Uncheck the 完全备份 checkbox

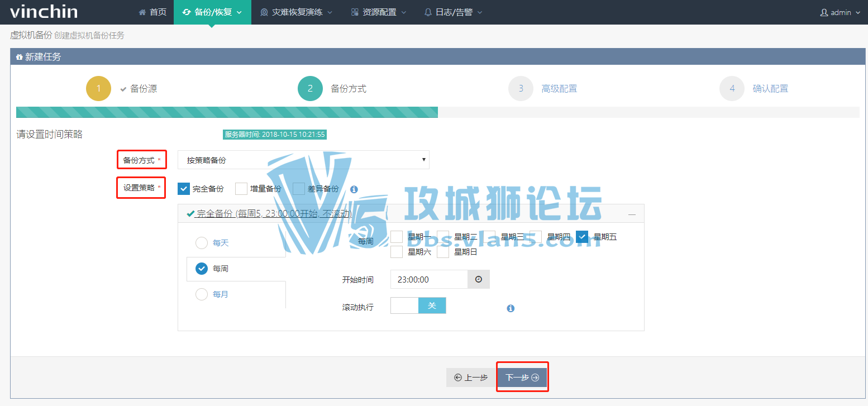click(184, 189)
